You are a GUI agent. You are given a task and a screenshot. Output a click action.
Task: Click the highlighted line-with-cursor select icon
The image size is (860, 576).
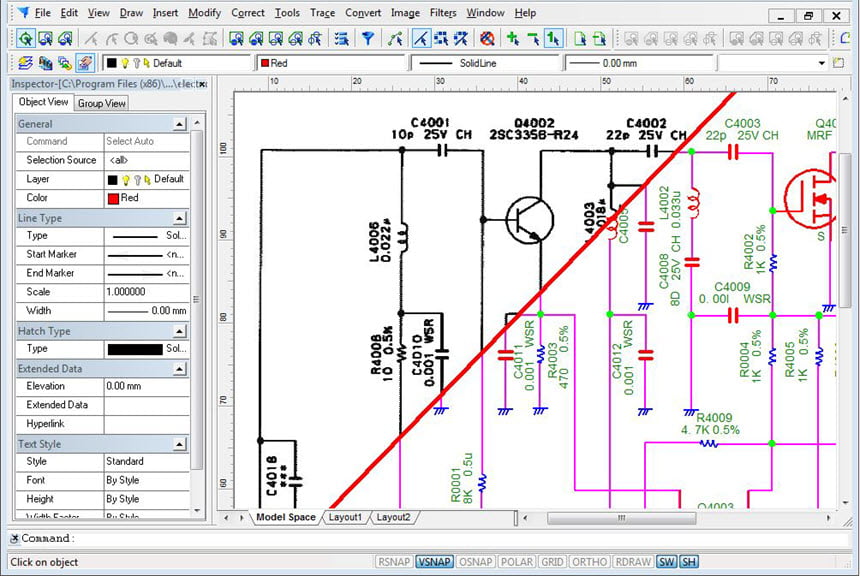click(x=421, y=38)
